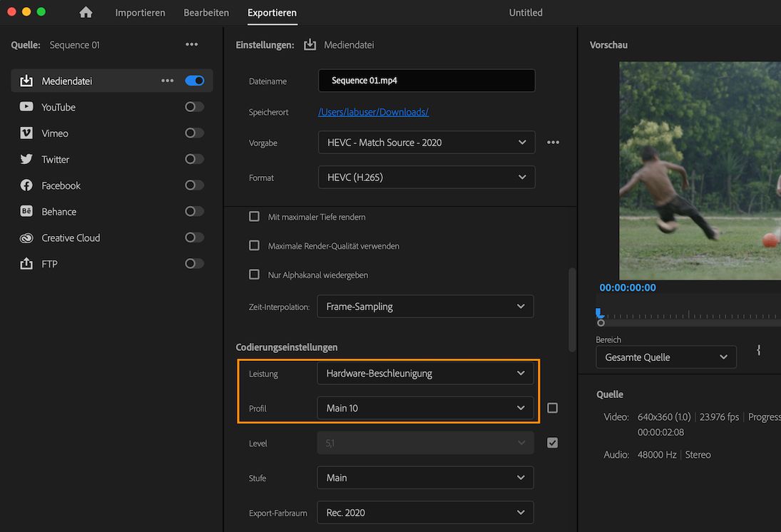
Task: Disable the Mediendatei export toggle
Action: (194, 81)
